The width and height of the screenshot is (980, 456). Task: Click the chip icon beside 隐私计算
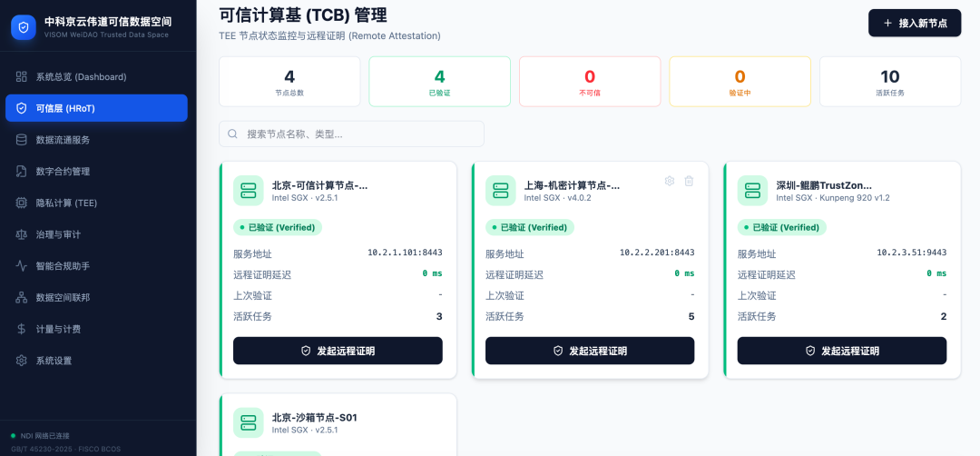pos(21,203)
